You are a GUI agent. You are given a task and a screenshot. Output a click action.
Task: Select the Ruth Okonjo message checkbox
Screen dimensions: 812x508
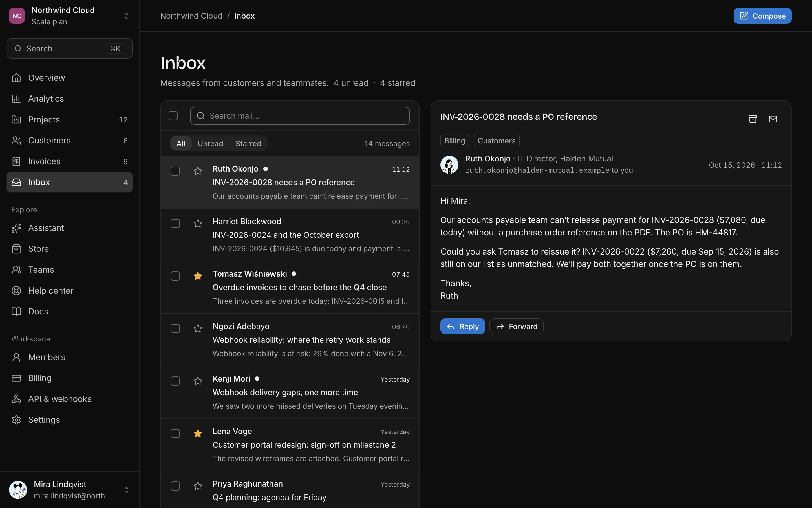click(x=175, y=171)
